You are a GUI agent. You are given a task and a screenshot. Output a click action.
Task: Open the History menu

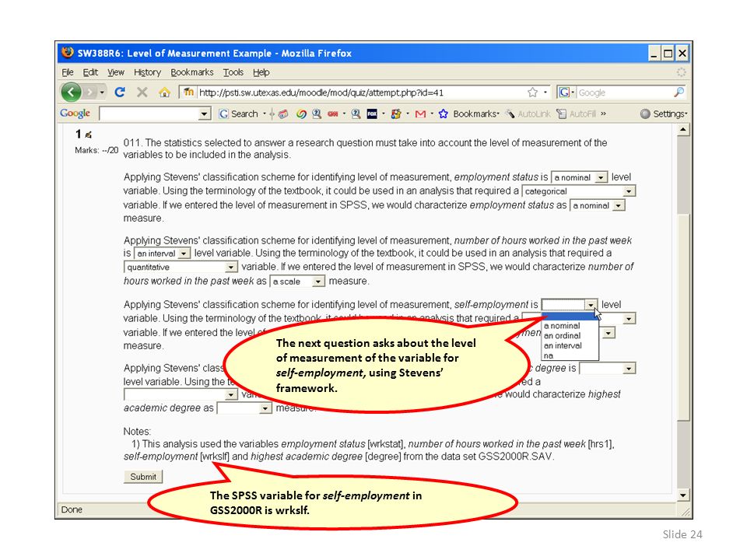(x=147, y=72)
